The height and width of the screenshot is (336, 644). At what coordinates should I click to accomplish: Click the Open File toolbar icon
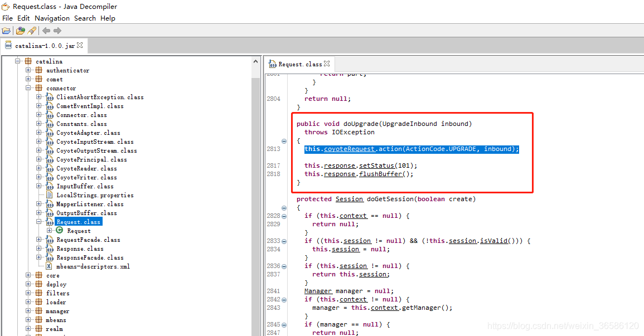[6, 31]
